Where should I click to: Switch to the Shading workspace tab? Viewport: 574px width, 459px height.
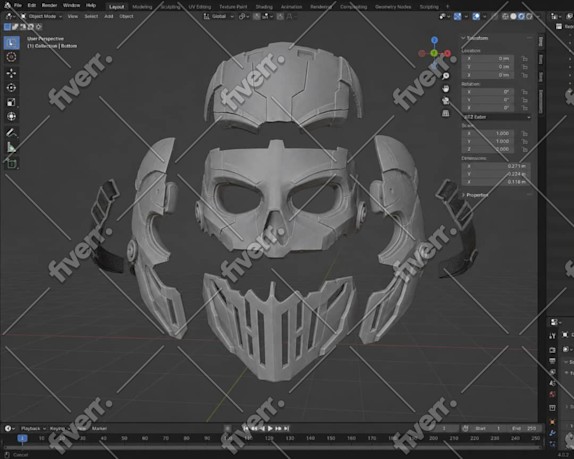[264, 7]
